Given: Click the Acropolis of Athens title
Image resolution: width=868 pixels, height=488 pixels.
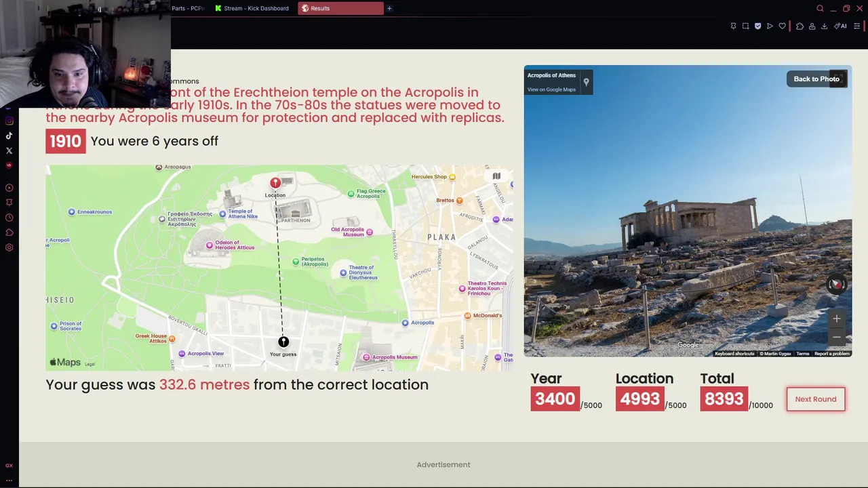Looking at the screenshot, I should (551, 75).
